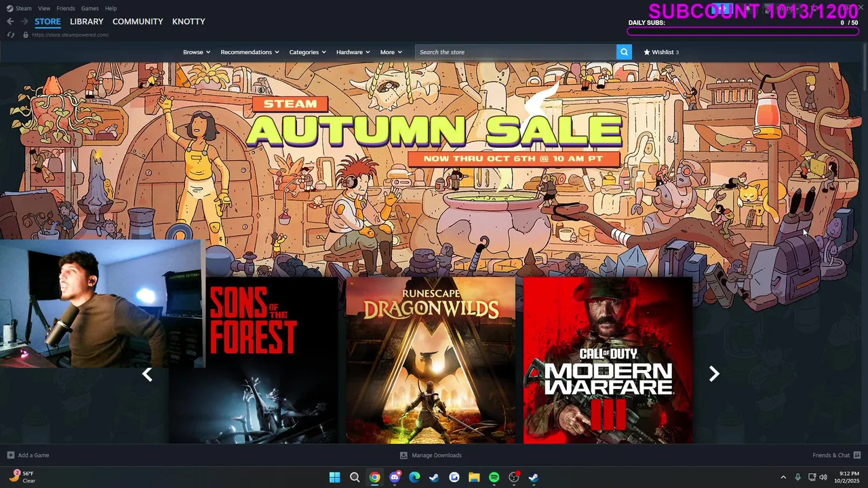This screenshot has width=868, height=488.
Task: Reload the store page
Action: (x=10, y=35)
